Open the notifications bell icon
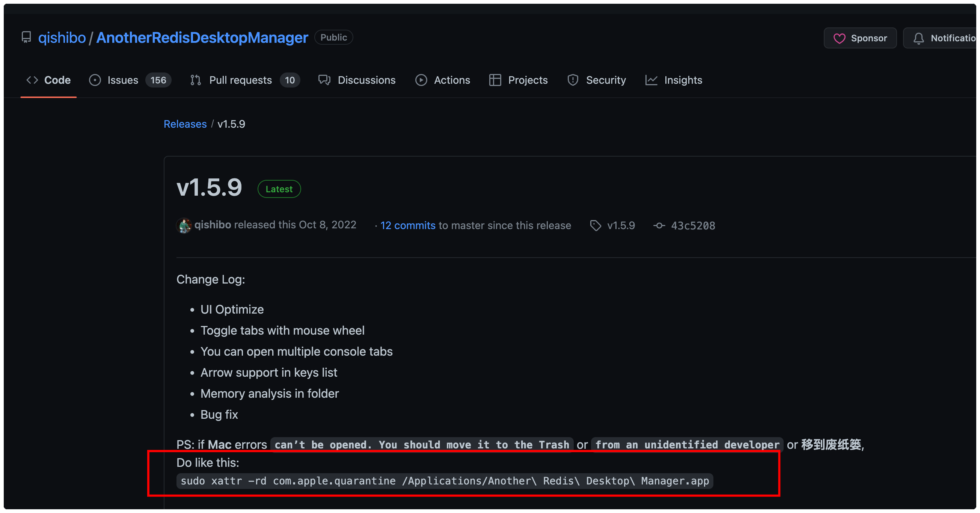The height and width of the screenshot is (513, 980). click(920, 38)
